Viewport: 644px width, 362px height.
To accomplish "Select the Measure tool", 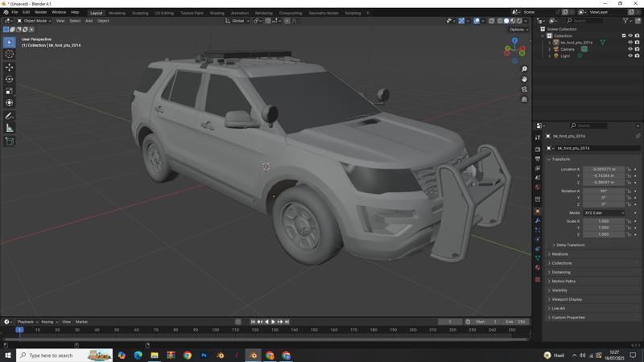I will [9, 129].
